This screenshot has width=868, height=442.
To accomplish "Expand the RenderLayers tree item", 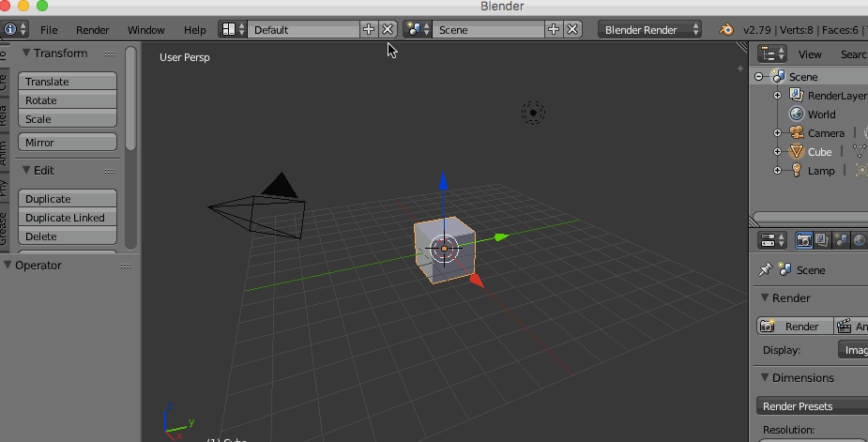I will 777,96.
